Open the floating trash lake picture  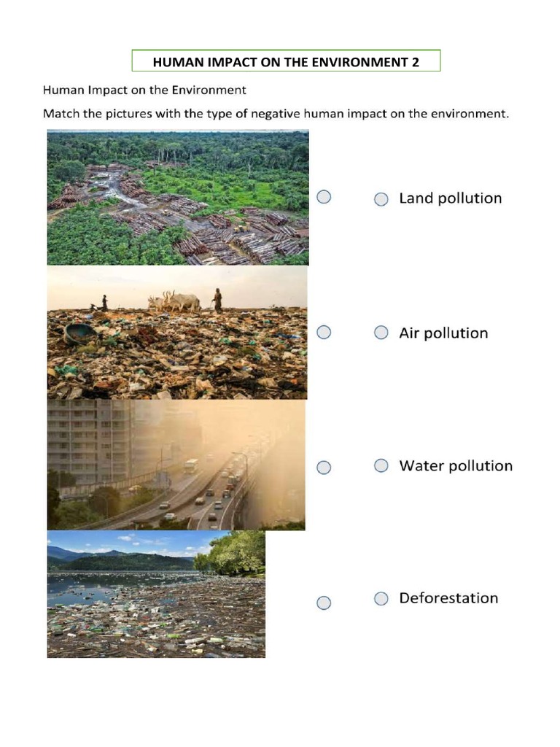click(156, 595)
